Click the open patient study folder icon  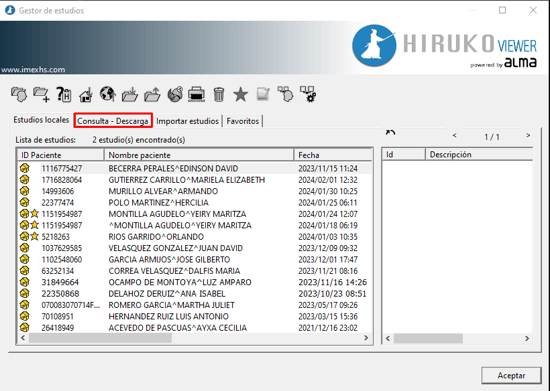[19, 94]
